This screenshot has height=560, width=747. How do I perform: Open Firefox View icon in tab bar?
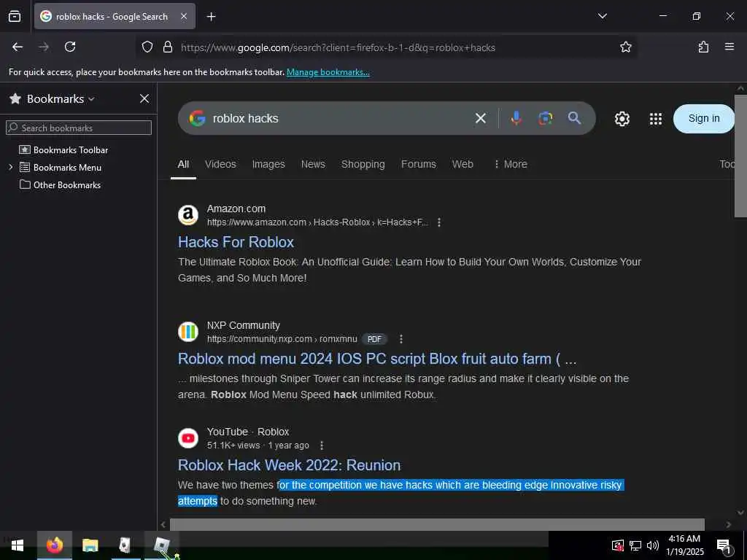pyautogui.click(x=15, y=16)
